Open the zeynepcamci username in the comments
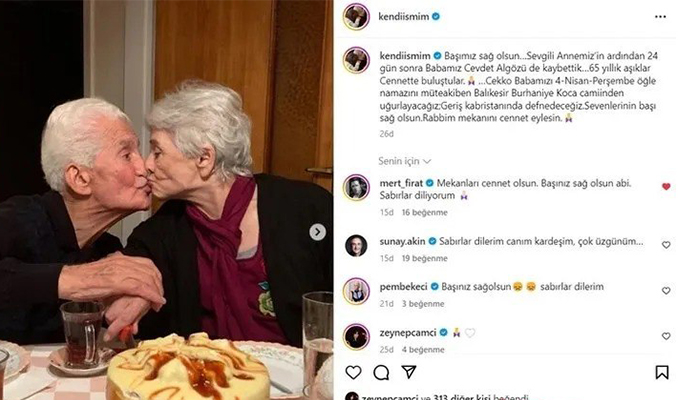The image size is (678, 400). tap(408, 331)
